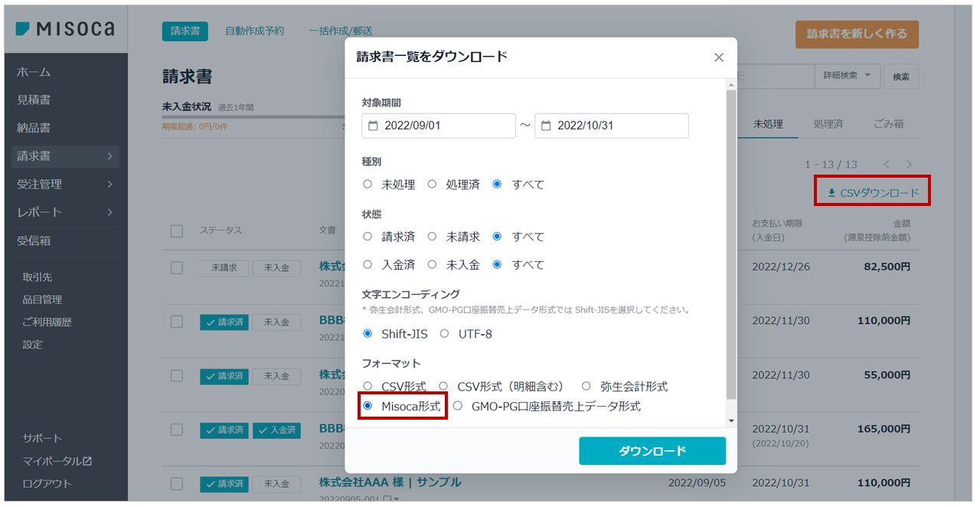Click the Misoca logo
980x507 pixels.
(x=65, y=29)
